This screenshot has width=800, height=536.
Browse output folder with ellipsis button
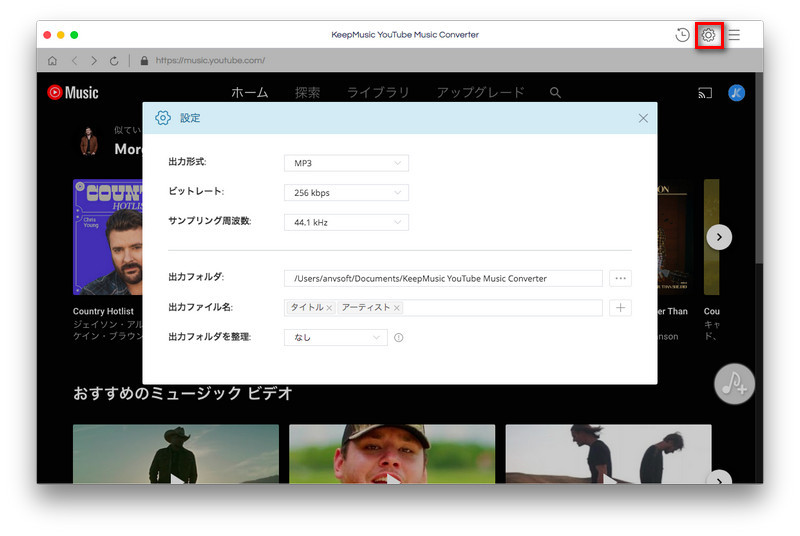620,278
